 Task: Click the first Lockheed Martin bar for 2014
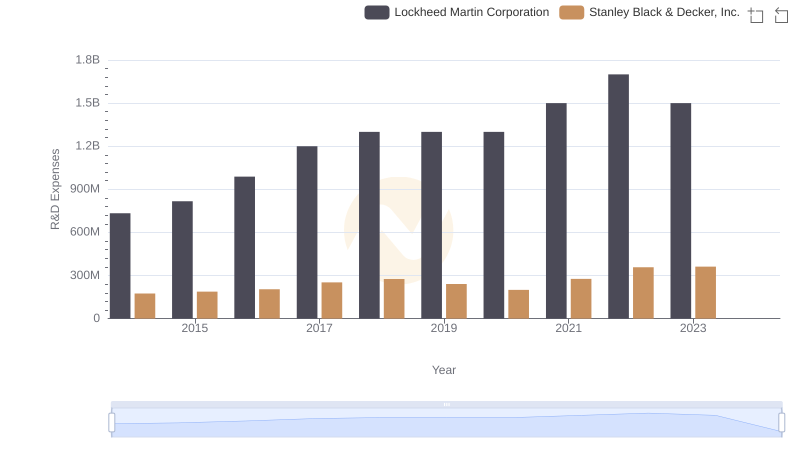tap(120, 265)
